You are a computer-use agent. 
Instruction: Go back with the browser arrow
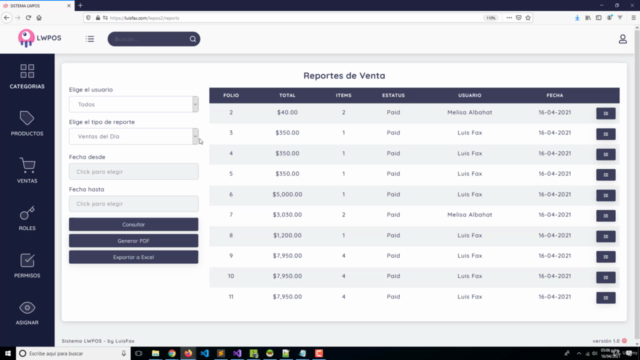pyautogui.click(x=7, y=18)
